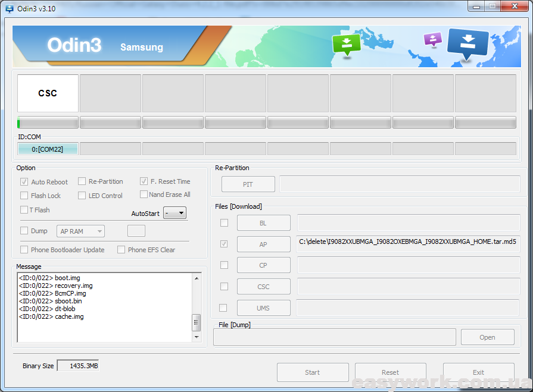Click the File Dump path field
Image resolution: width=533 pixels, height=392 pixels.
click(335, 337)
